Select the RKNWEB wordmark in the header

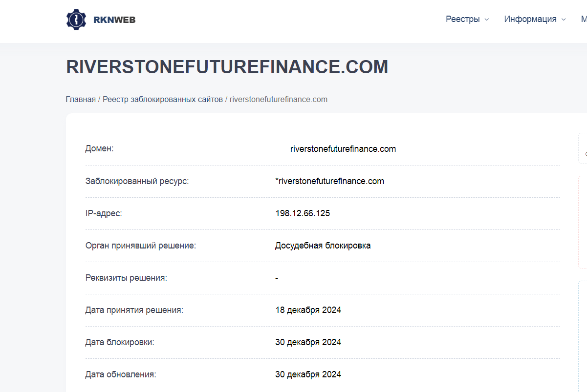(x=114, y=20)
